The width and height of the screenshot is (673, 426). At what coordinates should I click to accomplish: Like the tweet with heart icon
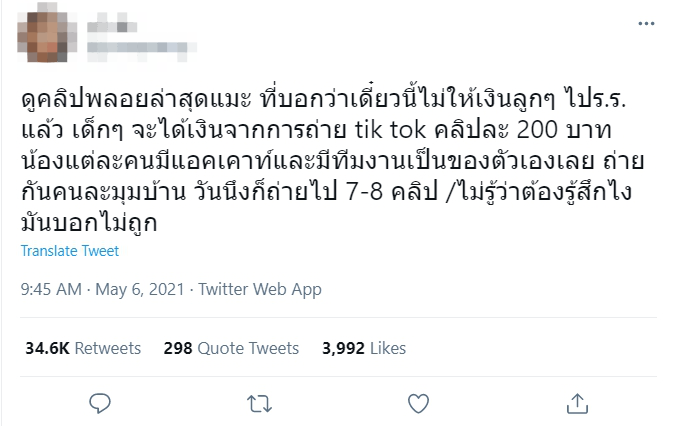pyautogui.click(x=418, y=402)
